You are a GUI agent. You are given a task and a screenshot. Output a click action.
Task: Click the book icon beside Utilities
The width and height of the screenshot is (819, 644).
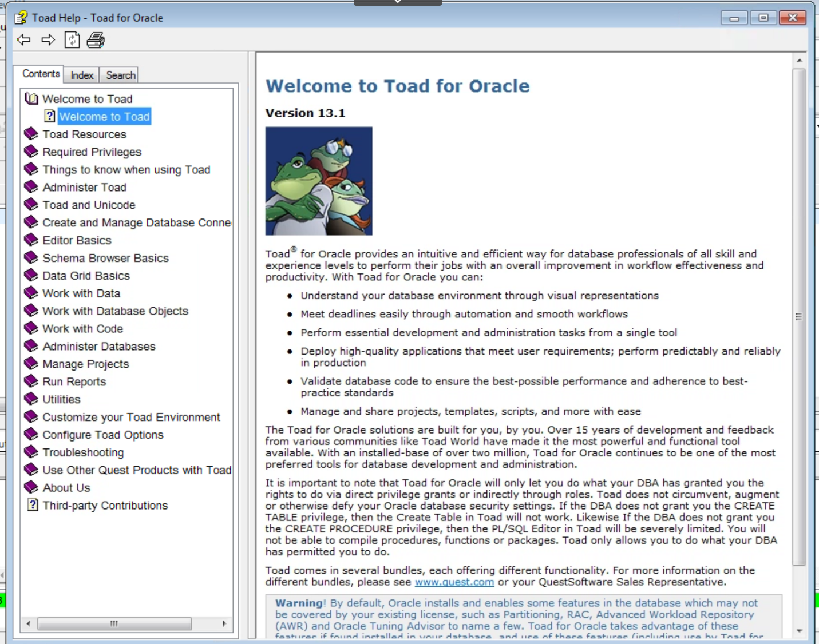coord(31,399)
